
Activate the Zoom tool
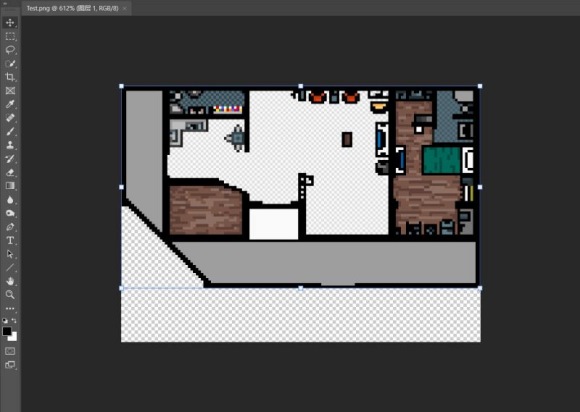click(10, 295)
